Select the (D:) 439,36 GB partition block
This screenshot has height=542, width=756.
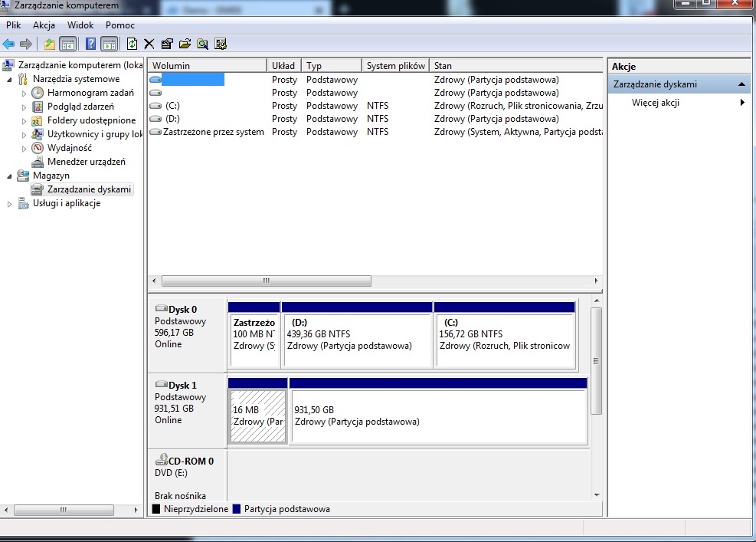click(357, 336)
